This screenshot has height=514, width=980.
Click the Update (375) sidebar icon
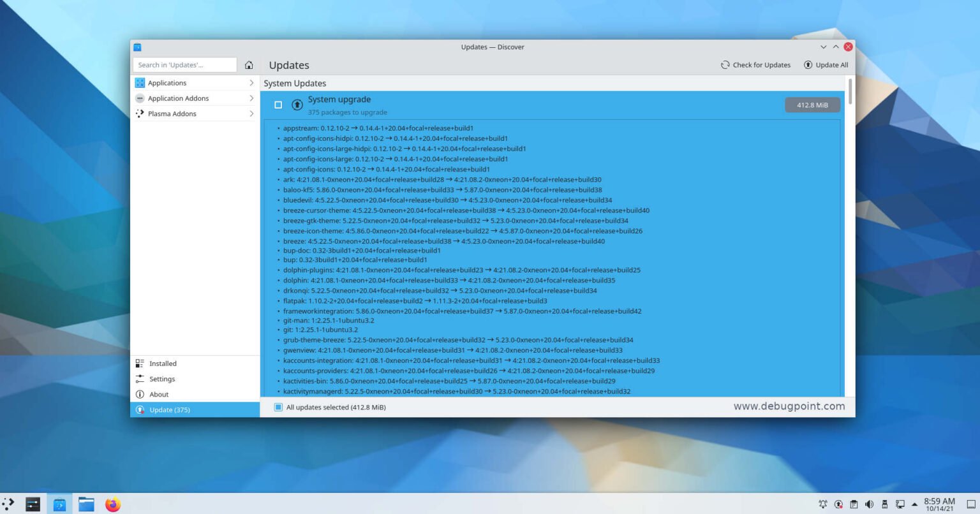coord(140,409)
